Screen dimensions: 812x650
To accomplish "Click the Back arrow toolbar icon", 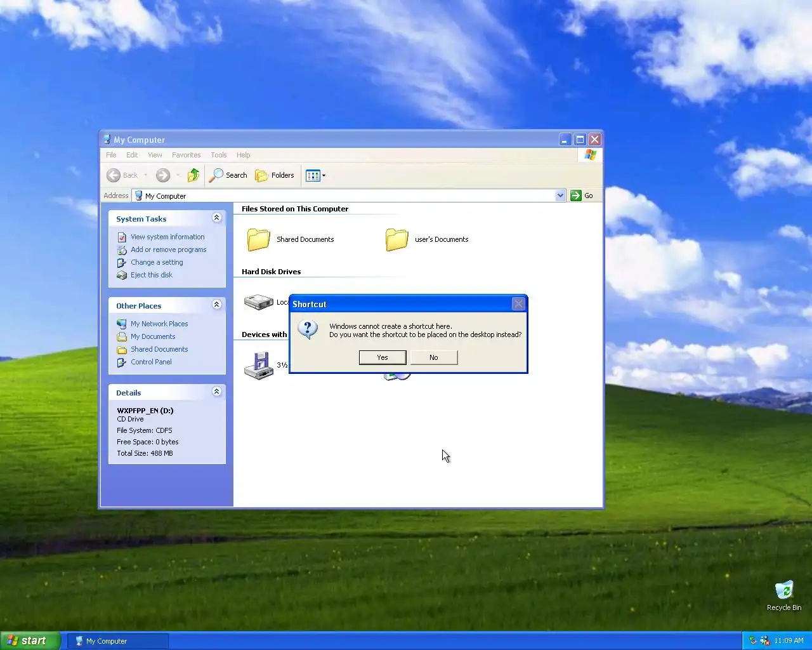I will [114, 175].
